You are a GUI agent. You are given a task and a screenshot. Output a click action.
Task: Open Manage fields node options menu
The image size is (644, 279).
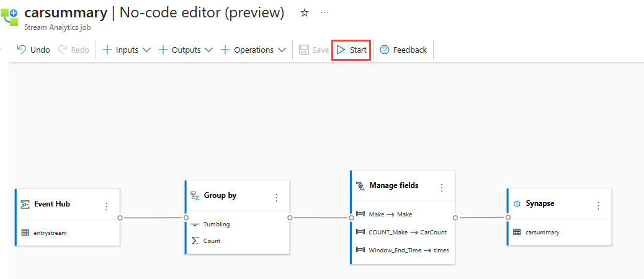pos(442,187)
